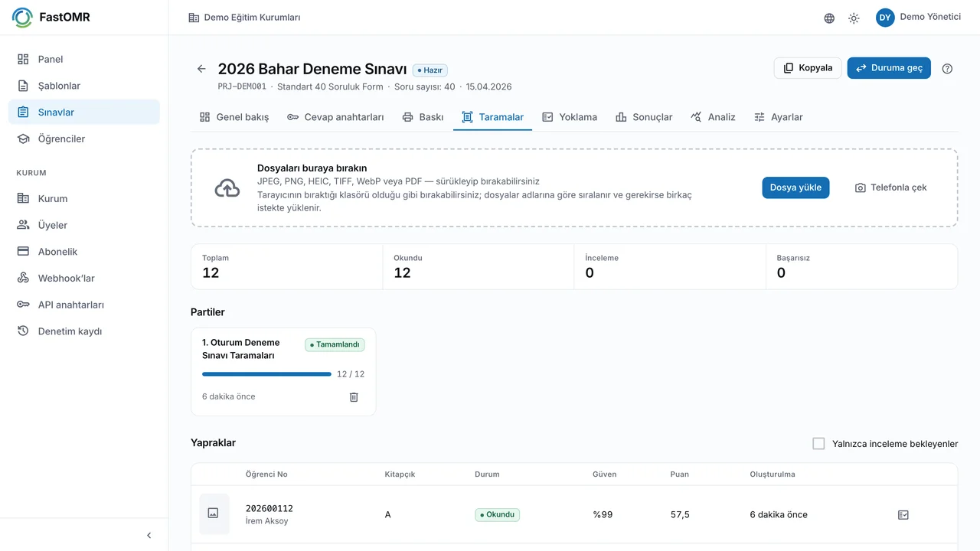Viewport: 980px width, 551px height.
Task: Open the language globe icon
Action: tap(829, 18)
